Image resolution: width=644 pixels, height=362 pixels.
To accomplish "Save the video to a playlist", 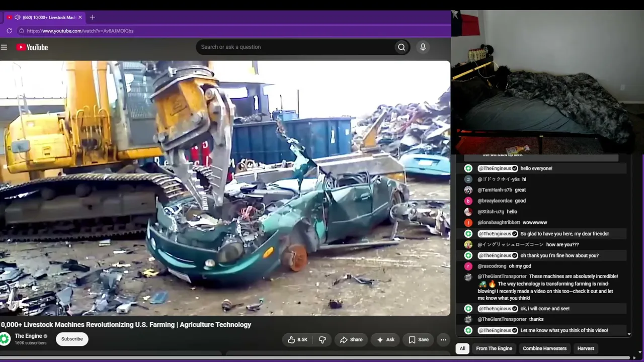I will click(x=419, y=340).
